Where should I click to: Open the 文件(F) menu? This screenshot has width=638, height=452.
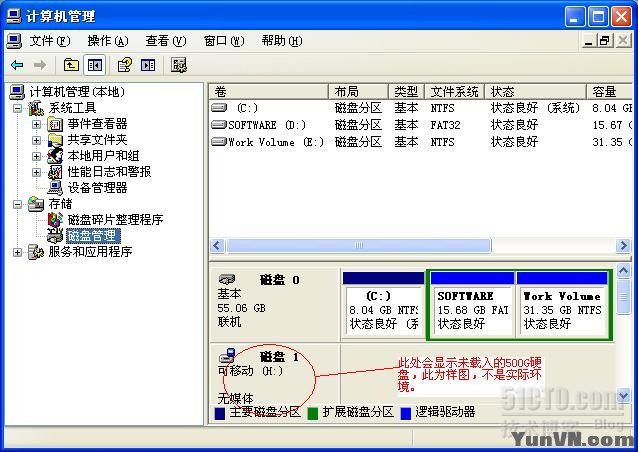[x=50, y=41]
